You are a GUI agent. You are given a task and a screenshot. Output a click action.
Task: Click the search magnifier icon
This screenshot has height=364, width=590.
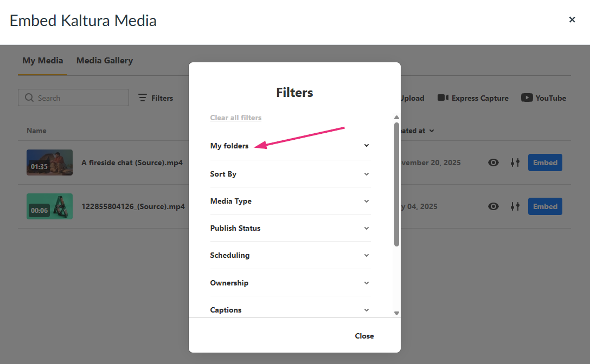tap(29, 98)
